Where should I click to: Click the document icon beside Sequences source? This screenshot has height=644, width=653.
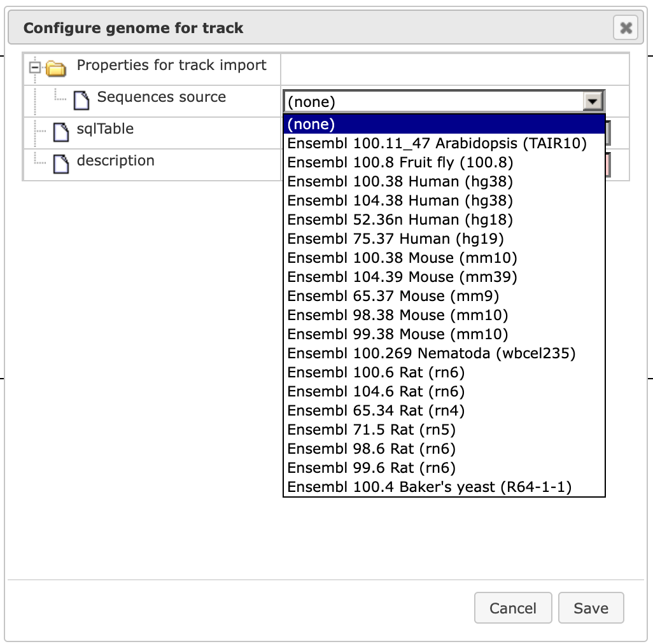point(81,101)
